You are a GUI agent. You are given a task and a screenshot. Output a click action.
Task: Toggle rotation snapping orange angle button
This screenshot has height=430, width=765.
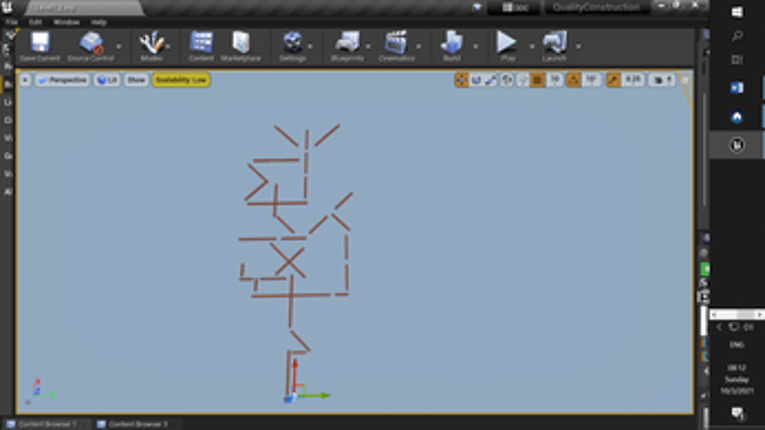573,80
